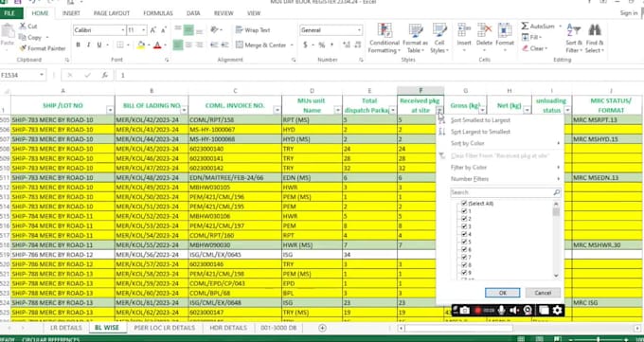Click the Increase Font Size icon

(x=152, y=30)
